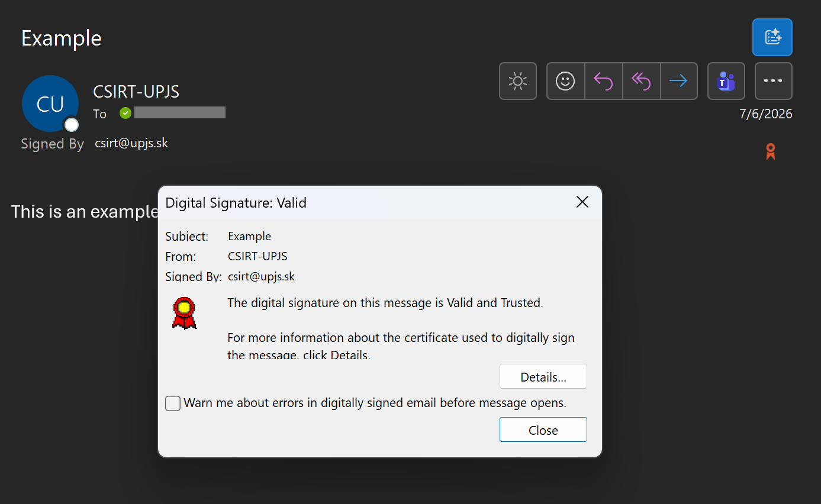Add a reaction with smiley icon
This screenshot has width=821, height=504.
click(x=565, y=81)
